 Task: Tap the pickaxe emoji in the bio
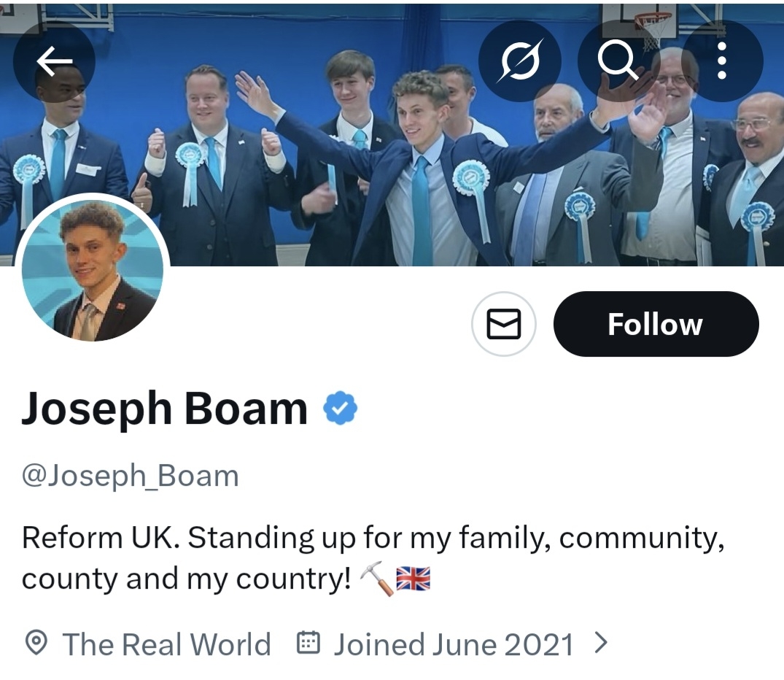tap(376, 580)
